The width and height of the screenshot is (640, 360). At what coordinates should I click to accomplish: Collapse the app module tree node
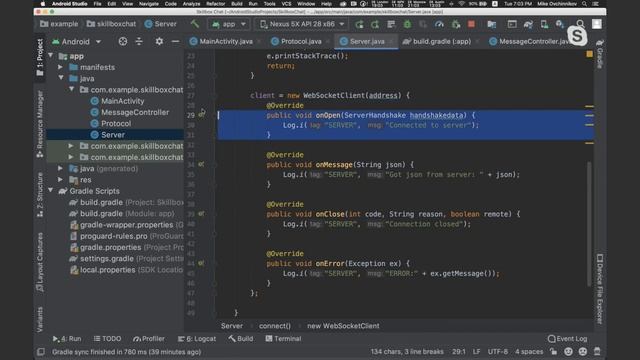[51, 56]
